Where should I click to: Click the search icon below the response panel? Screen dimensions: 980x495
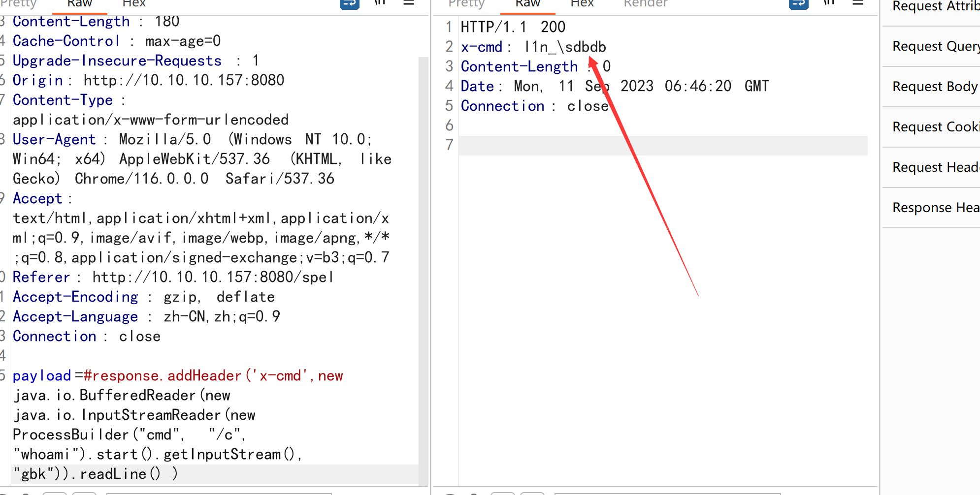coord(451,493)
